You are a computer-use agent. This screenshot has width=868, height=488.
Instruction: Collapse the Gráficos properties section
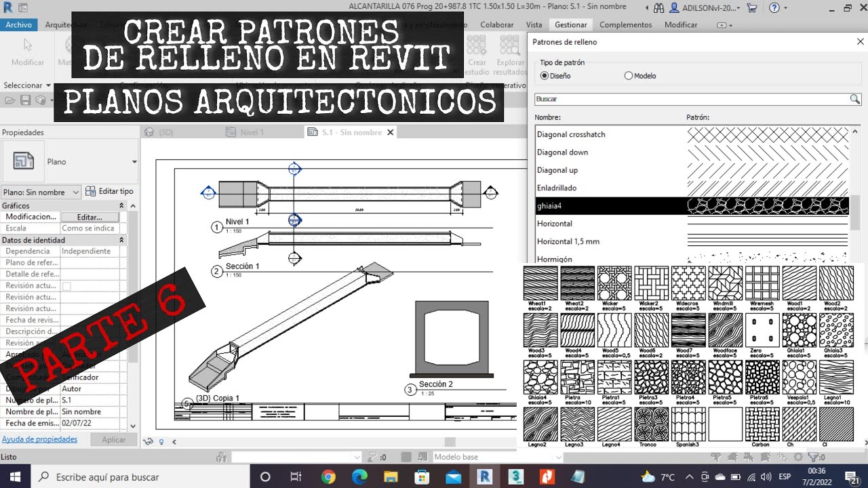coord(121,205)
